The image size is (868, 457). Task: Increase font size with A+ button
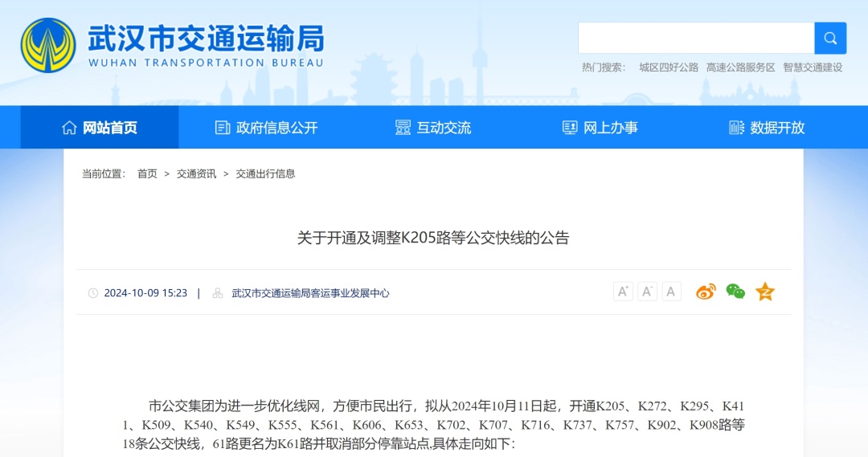tap(623, 292)
